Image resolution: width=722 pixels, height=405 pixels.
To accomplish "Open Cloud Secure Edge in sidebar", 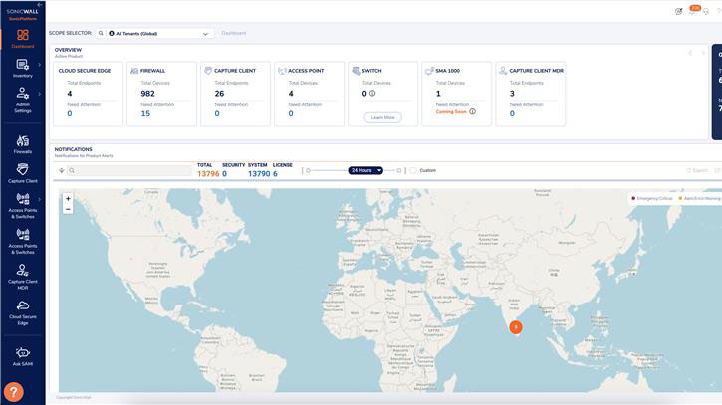I will [23, 313].
